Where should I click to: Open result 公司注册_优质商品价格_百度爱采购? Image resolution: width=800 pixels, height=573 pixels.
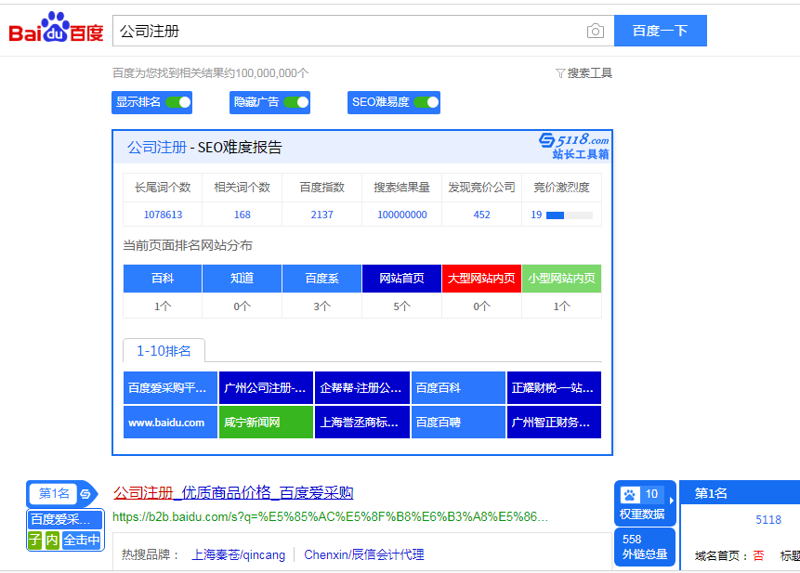click(233, 493)
